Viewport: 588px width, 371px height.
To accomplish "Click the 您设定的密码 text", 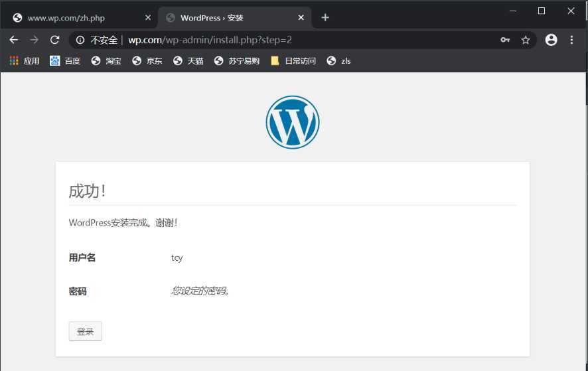I will tap(200, 291).
